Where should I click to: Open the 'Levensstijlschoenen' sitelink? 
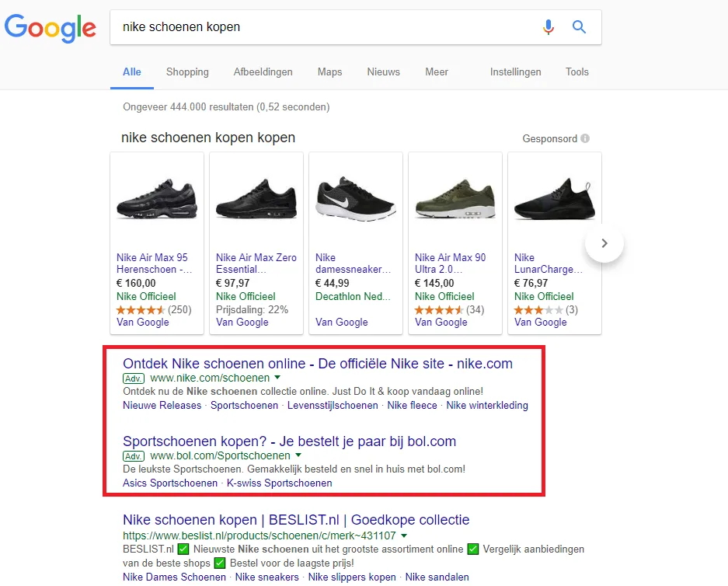click(333, 406)
